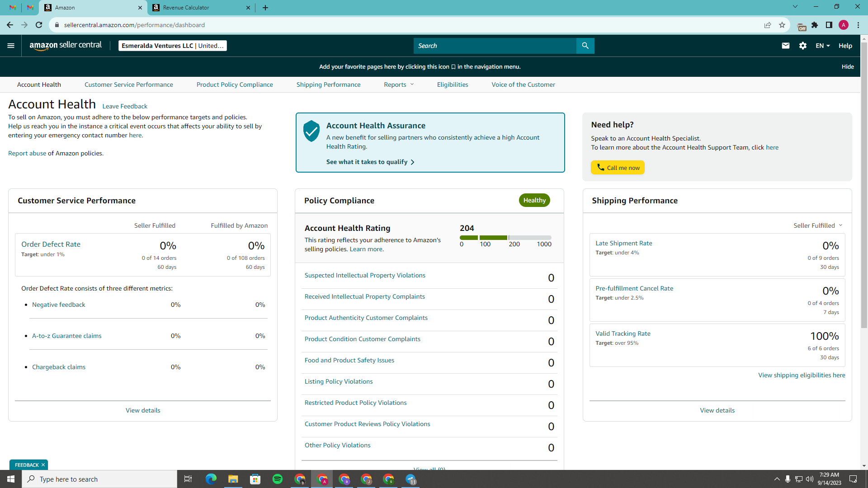
Task: Open Microsoft Edge from the taskbar
Action: tap(211, 479)
